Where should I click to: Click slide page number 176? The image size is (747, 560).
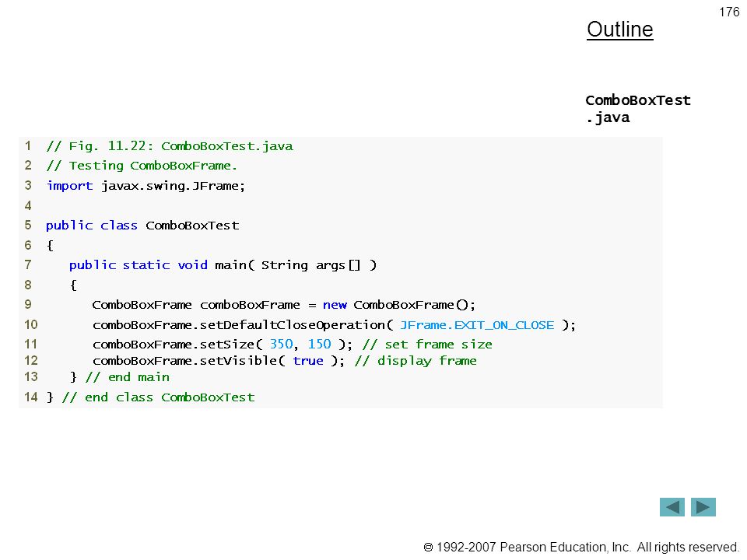point(729,12)
